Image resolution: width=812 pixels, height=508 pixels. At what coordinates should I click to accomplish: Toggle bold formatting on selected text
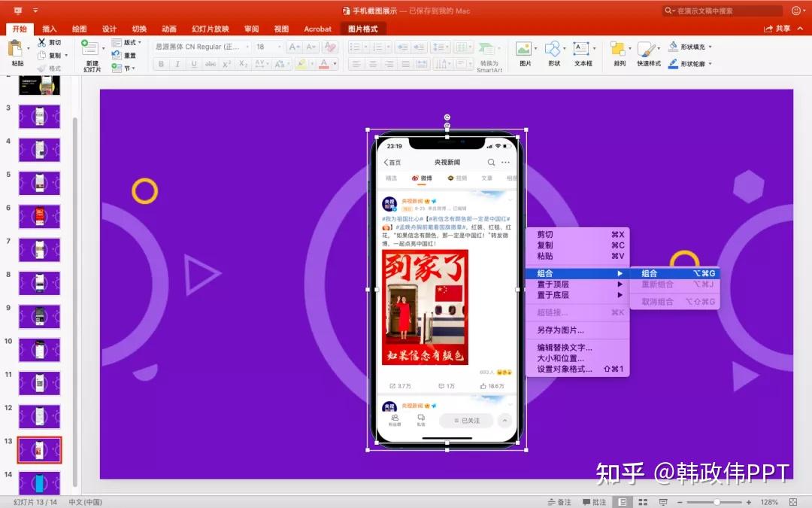click(161, 63)
